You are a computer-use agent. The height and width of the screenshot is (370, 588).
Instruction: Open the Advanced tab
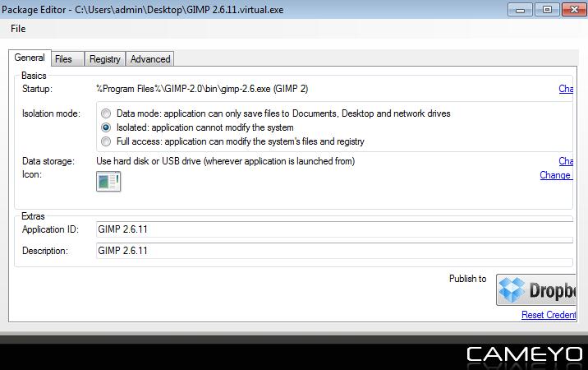point(150,59)
